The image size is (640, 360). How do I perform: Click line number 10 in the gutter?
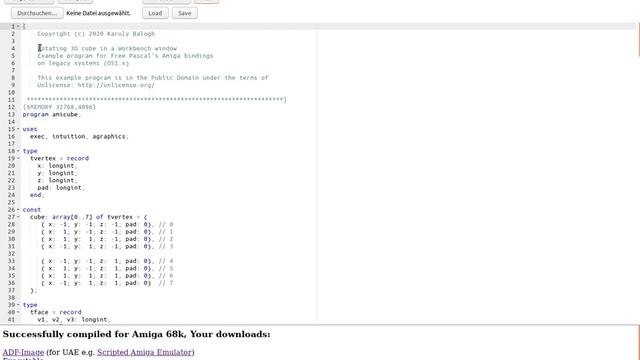point(11,93)
